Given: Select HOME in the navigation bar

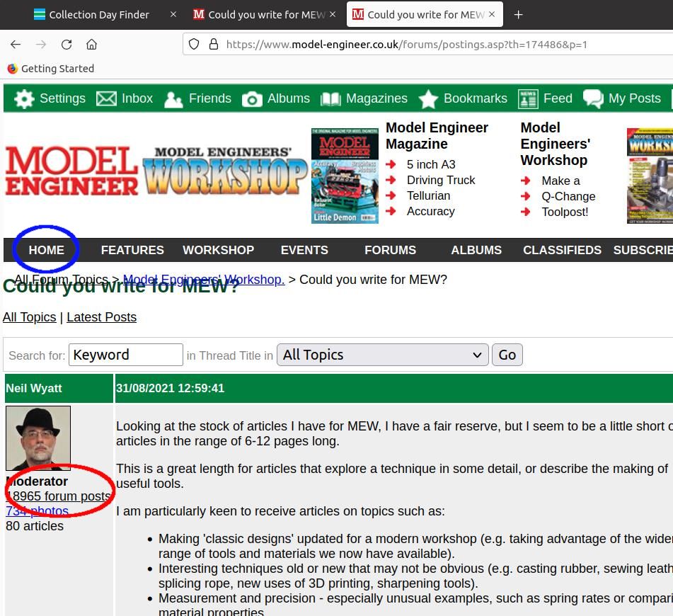Looking at the screenshot, I should coord(47,250).
